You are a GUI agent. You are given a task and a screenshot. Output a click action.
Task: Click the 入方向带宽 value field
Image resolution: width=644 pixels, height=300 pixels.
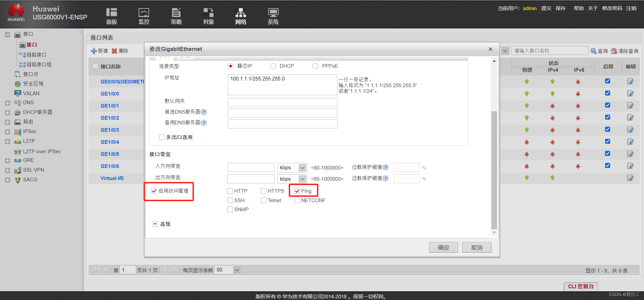coord(251,168)
